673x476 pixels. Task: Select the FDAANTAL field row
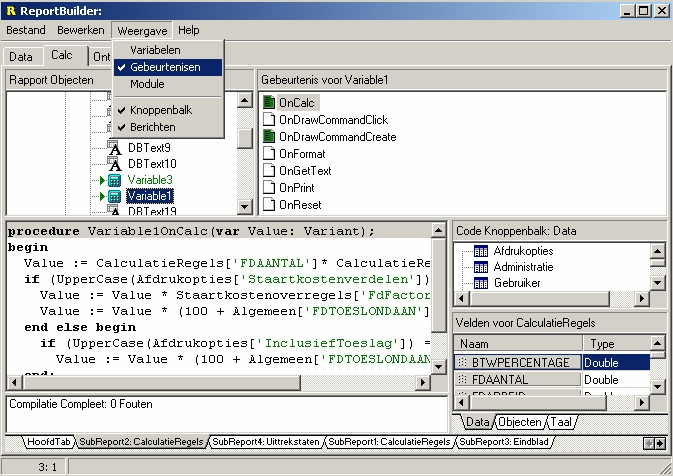[552, 380]
